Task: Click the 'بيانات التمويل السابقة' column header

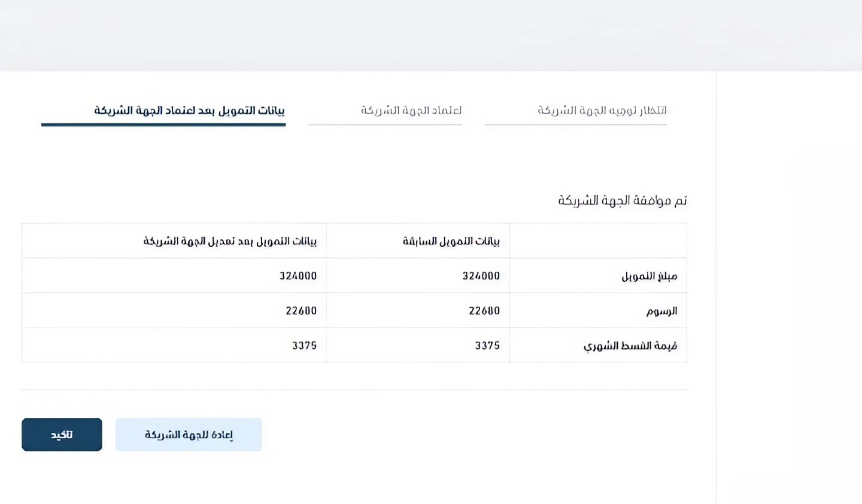Action: [451, 241]
